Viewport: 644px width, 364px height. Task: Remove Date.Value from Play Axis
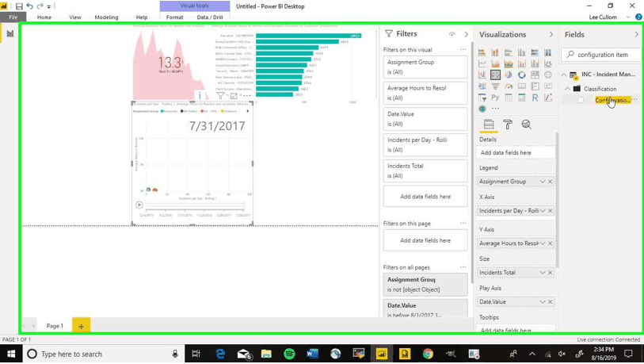tap(551, 301)
